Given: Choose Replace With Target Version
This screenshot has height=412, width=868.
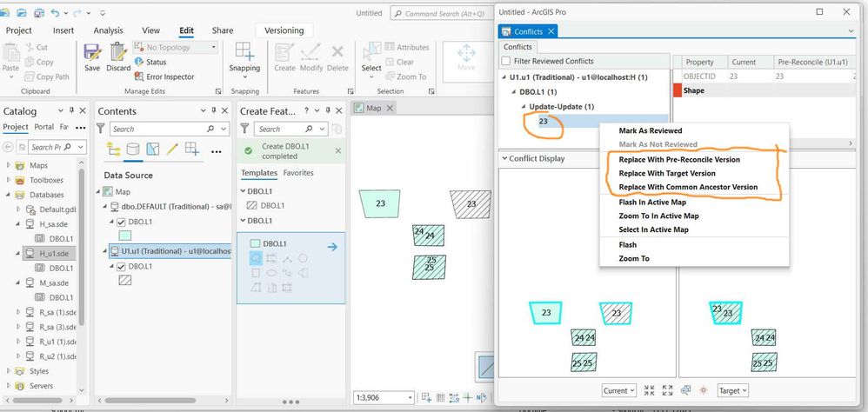Looking at the screenshot, I should (667, 173).
